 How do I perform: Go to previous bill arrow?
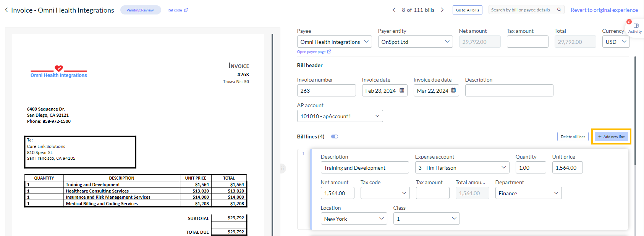pos(394,10)
